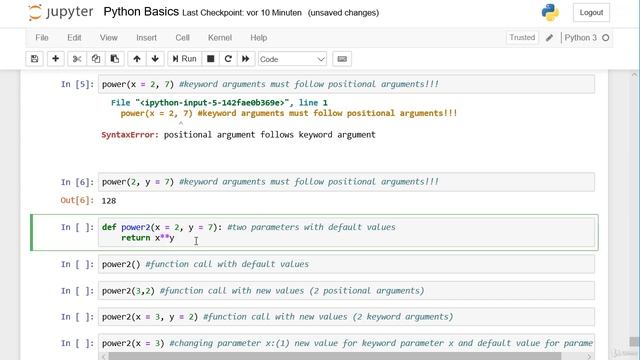This screenshot has width=640, height=360.
Task: Click the pencil edit-mode indicator icon
Action: click(x=549, y=38)
